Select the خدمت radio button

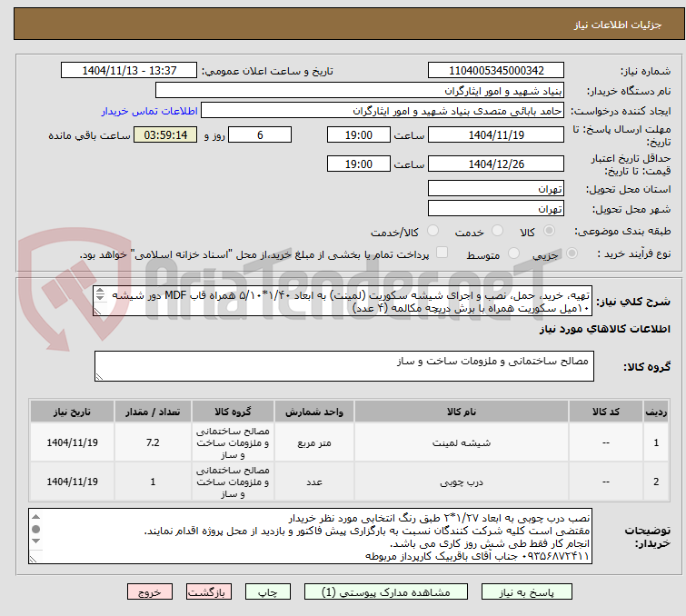[497, 231]
